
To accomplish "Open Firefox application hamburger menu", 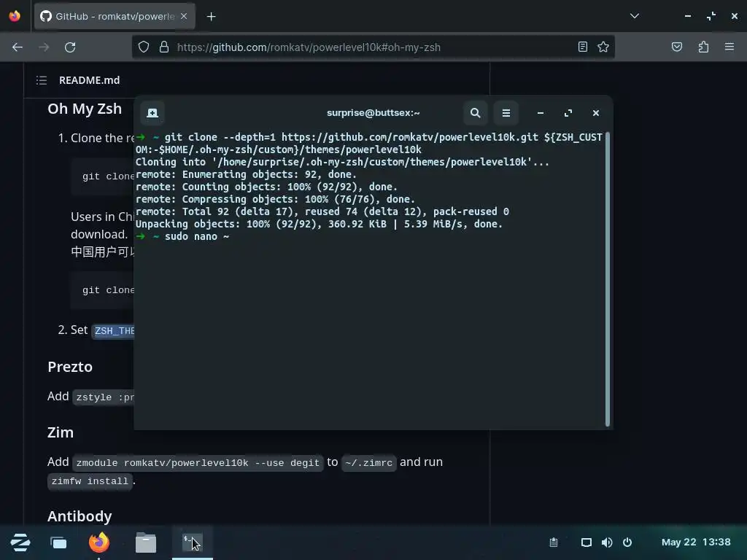I will pos(729,47).
